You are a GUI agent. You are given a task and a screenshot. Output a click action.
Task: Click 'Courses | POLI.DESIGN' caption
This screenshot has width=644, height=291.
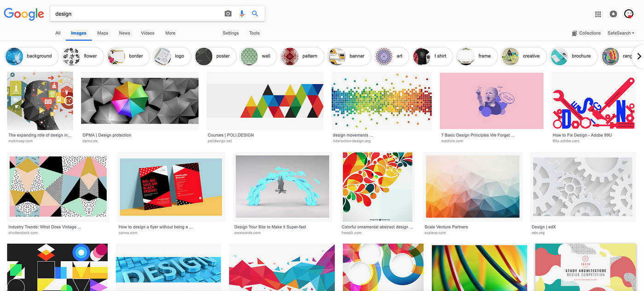click(231, 135)
